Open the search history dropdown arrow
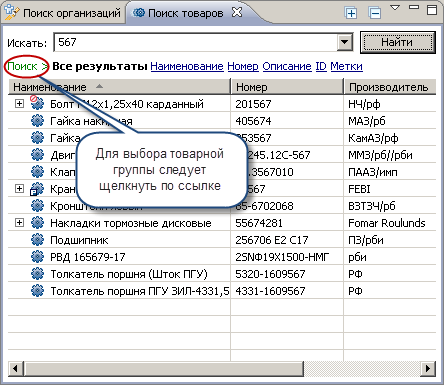444x385 pixels. (x=345, y=42)
